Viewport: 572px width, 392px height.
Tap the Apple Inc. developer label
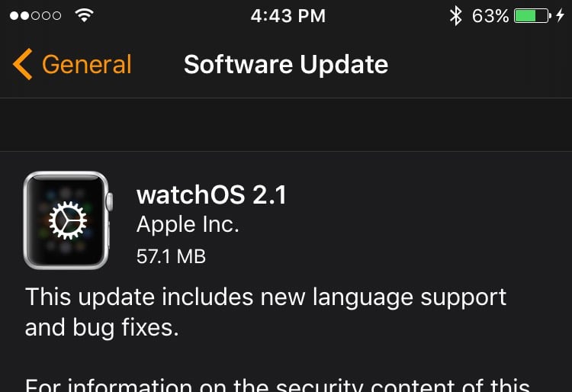point(188,224)
